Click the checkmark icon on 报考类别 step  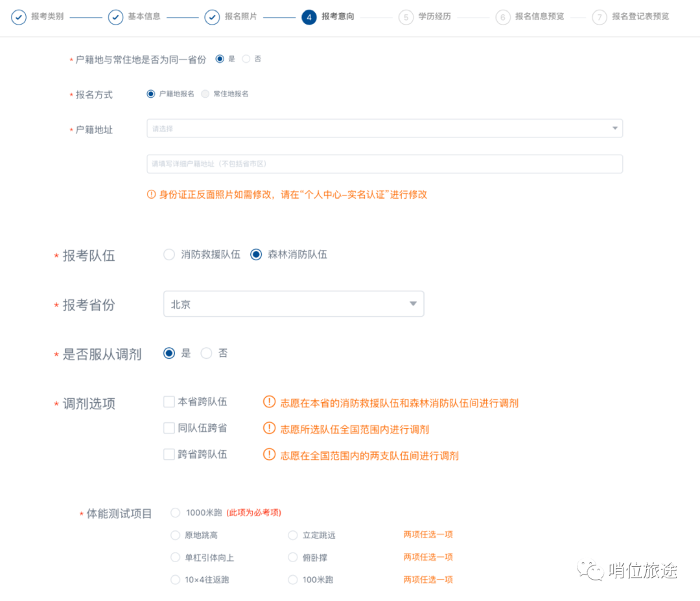point(19,17)
